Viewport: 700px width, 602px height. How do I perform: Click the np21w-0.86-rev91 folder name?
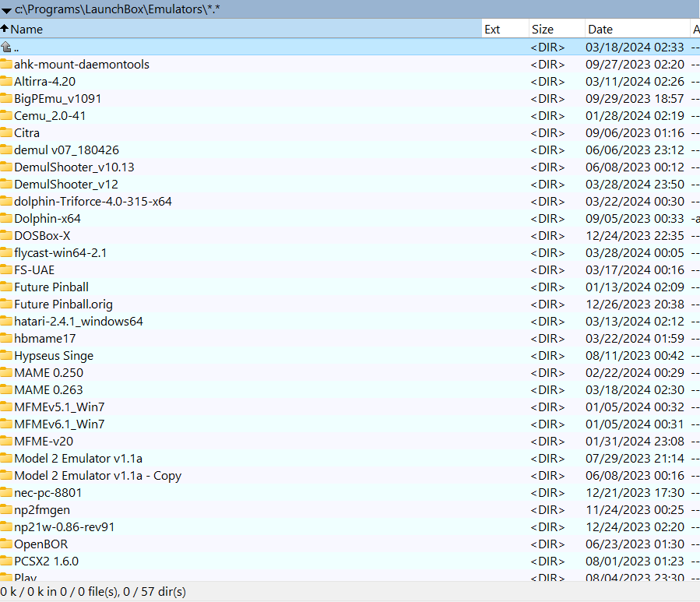click(65, 527)
